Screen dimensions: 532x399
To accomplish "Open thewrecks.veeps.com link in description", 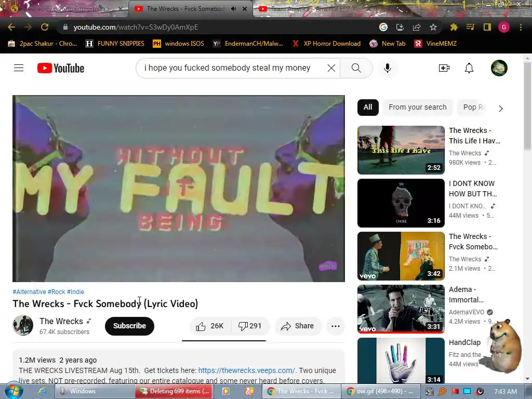I will coord(247,370).
